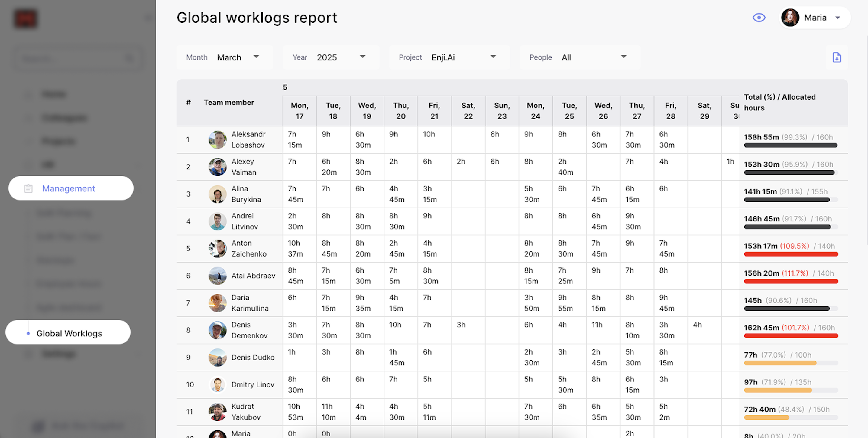
Task: Click Kudrat Yakubov's 72h 40m total
Action: pos(759,409)
